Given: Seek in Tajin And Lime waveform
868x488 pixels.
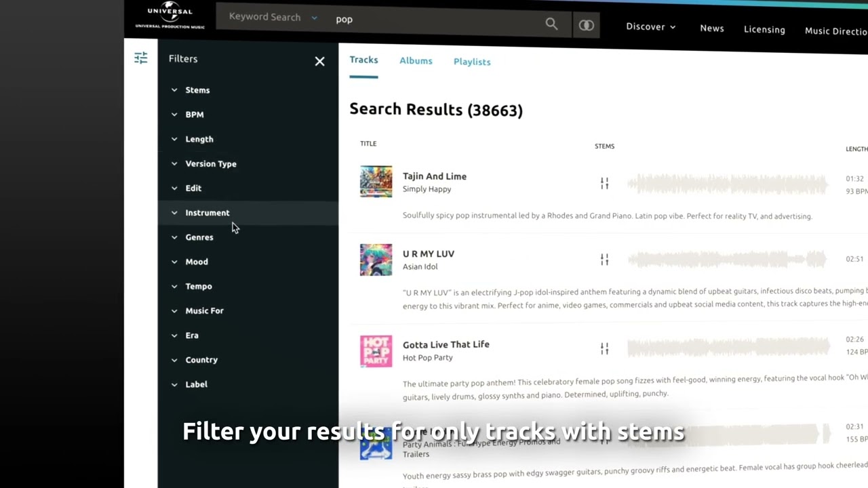Looking at the screenshot, I should tap(728, 184).
